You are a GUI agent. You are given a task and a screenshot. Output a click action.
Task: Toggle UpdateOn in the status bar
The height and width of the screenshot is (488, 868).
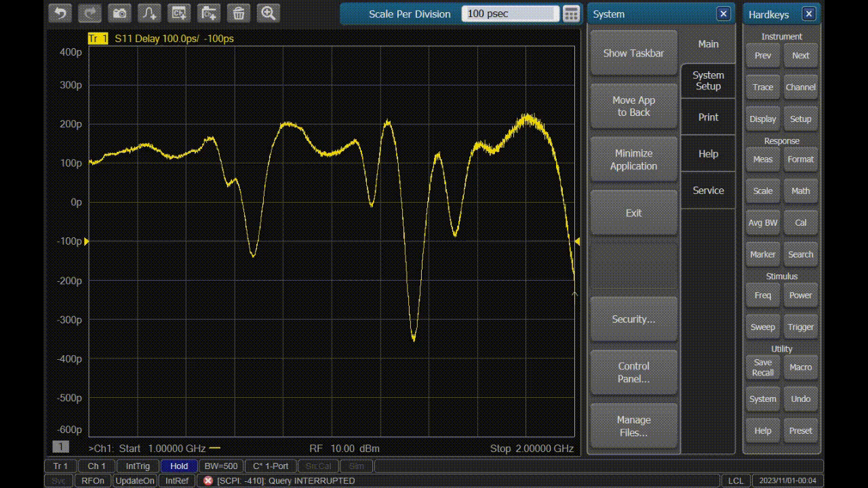pyautogui.click(x=135, y=481)
